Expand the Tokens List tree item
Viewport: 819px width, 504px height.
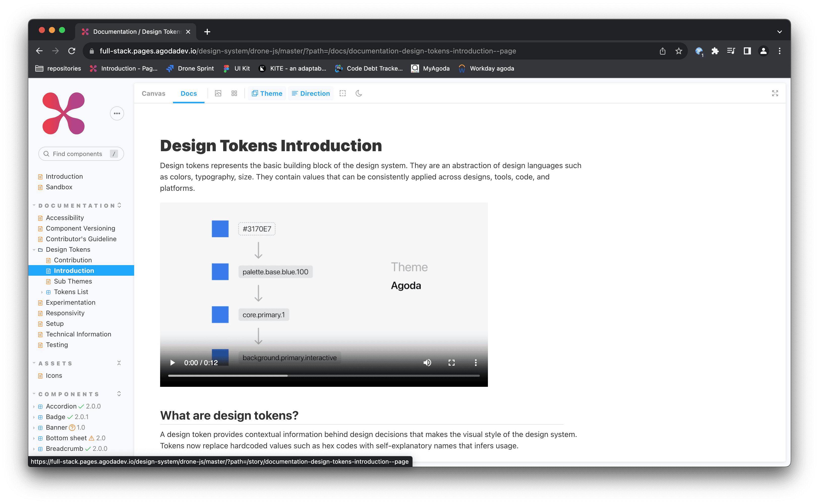(x=71, y=292)
